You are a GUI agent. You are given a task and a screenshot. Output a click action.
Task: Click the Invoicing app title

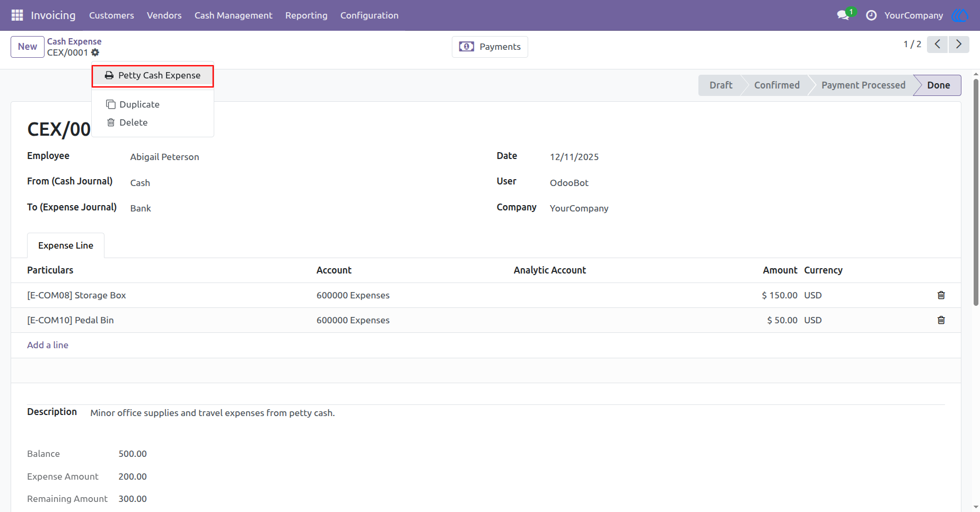(53, 15)
